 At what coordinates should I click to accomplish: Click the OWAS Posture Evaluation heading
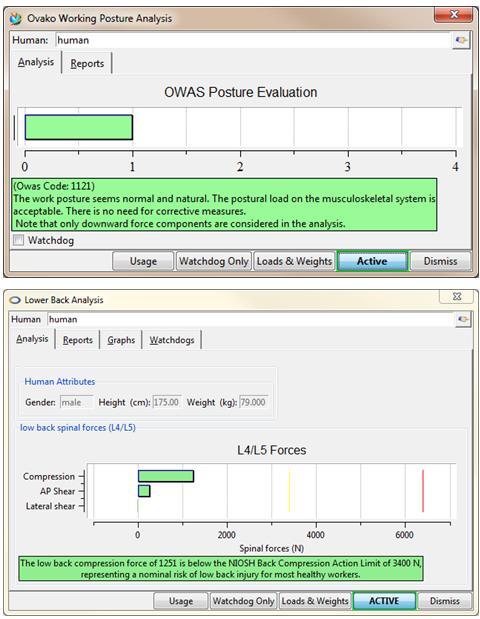tap(240, 92)
